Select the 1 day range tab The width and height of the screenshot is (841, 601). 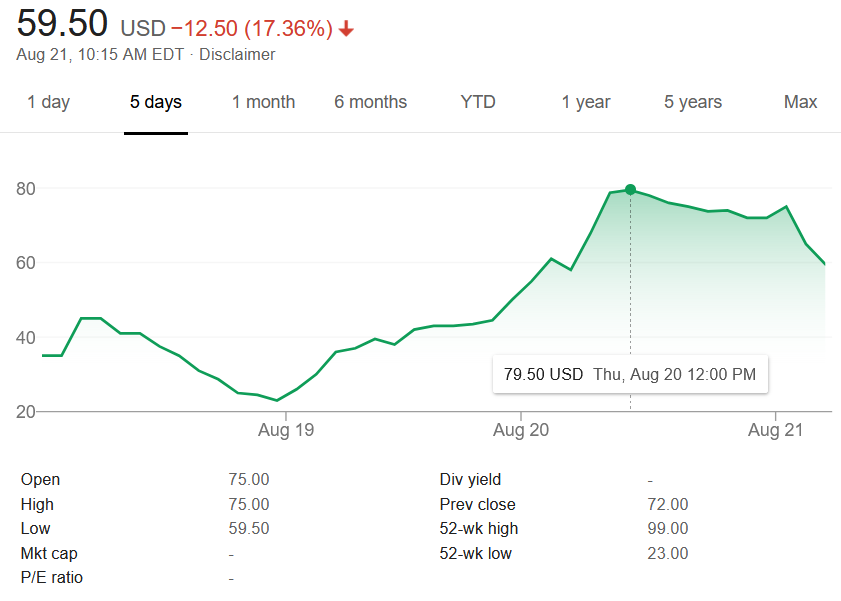48,102
